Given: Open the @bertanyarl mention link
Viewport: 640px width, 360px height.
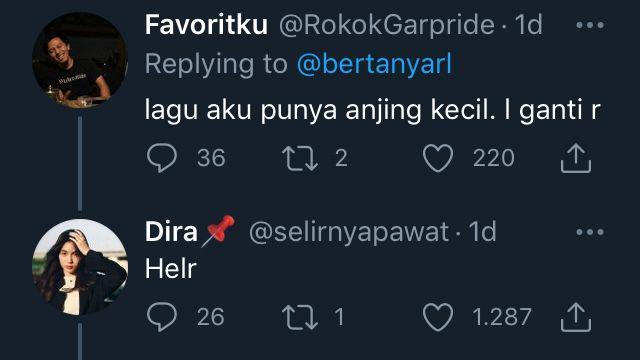Looking at the screenshot, I should [374, 64].
